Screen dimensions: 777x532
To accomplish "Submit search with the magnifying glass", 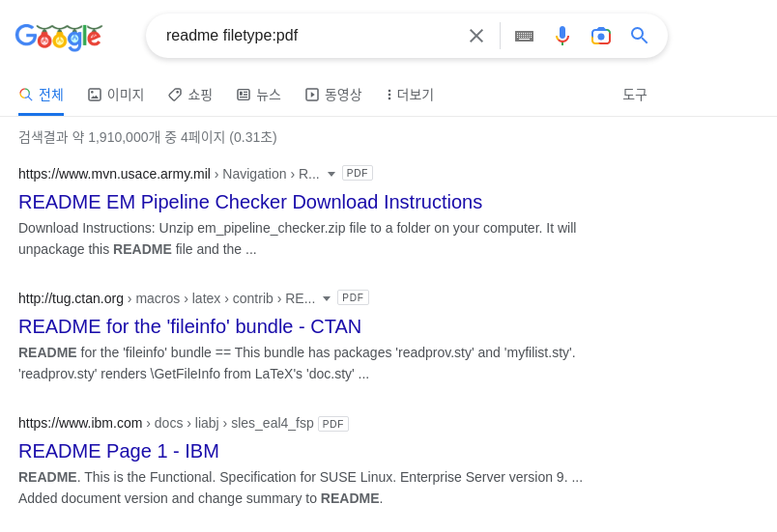I will point(639,36).
